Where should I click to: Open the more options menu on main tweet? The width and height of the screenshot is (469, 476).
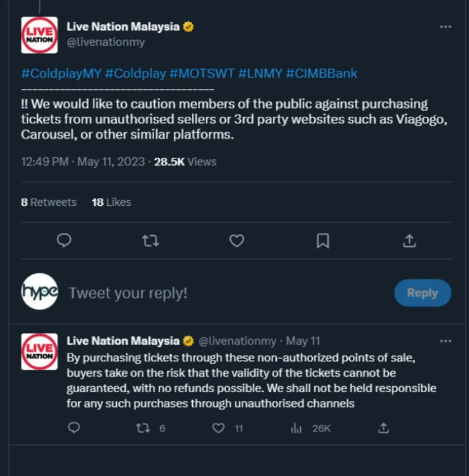pyautogui.click(x=446, y=27)
